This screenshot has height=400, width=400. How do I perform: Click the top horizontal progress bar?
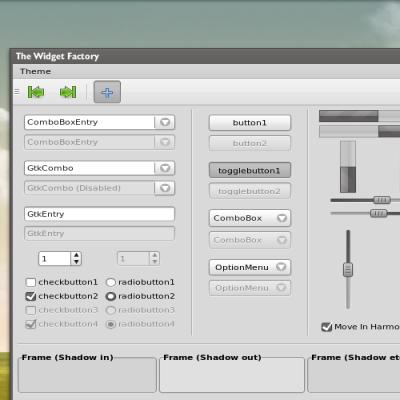coord(360,116)
